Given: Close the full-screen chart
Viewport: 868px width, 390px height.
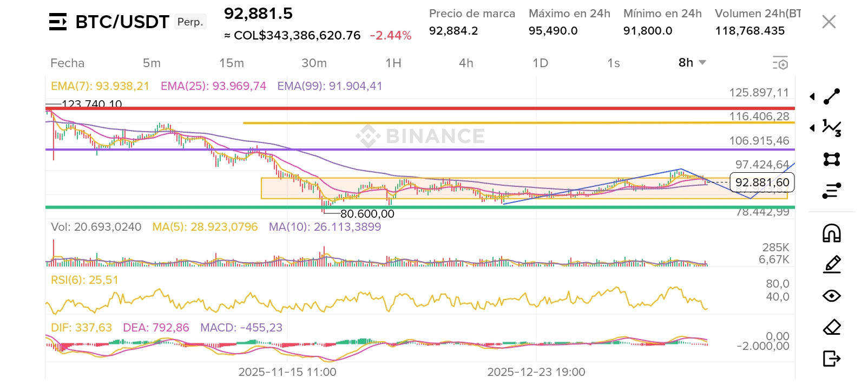Looking at the screenshot, I should click(x=828, y=22).
